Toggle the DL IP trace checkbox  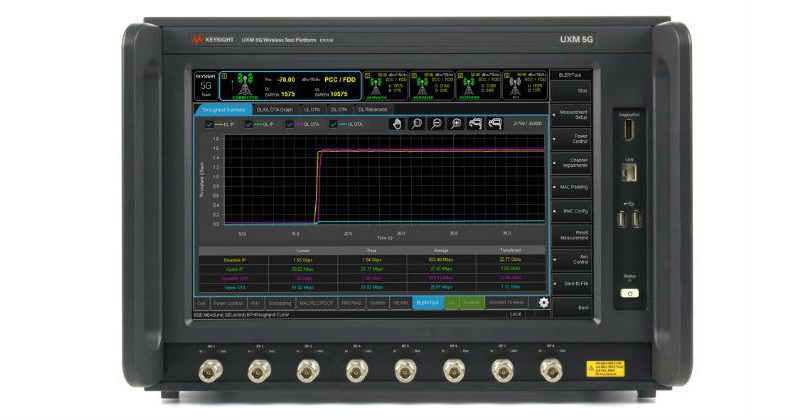point(209,125)
